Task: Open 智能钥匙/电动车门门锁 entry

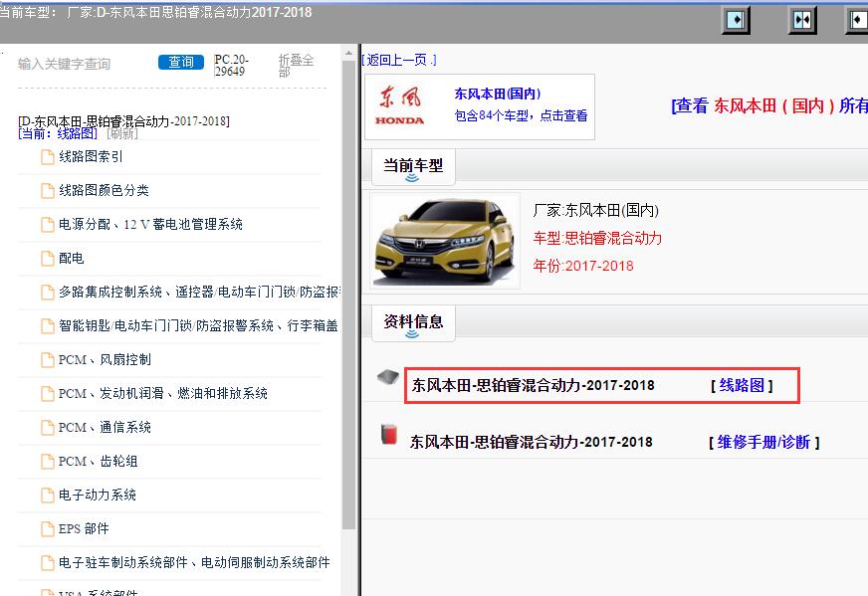Action: 198,326
